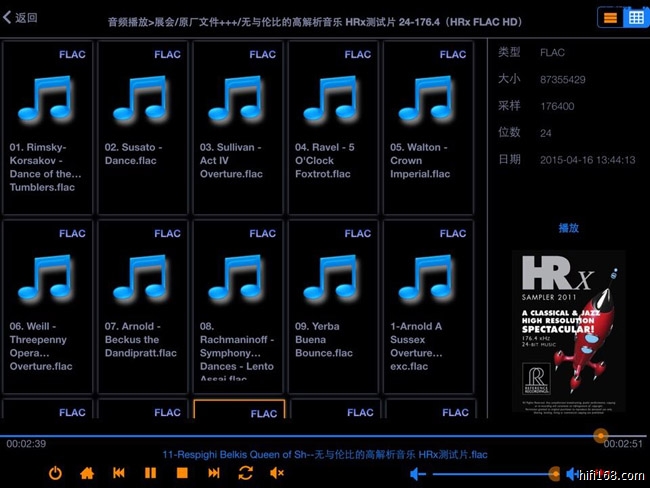Mute the audio with speaker-x icon
The image size is (650, 488).
(x=277, y=473)
